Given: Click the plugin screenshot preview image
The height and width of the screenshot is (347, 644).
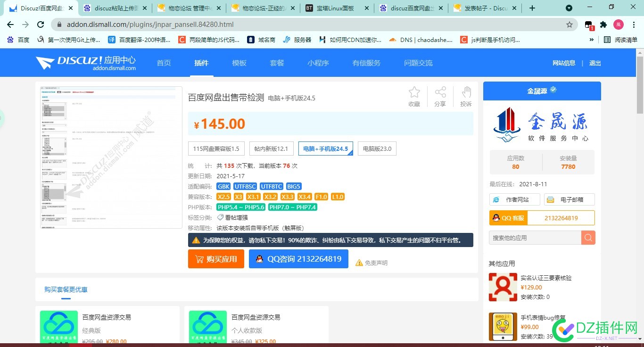Looking at the screenshot, I should pyautogui.click(x=111, y=157).
